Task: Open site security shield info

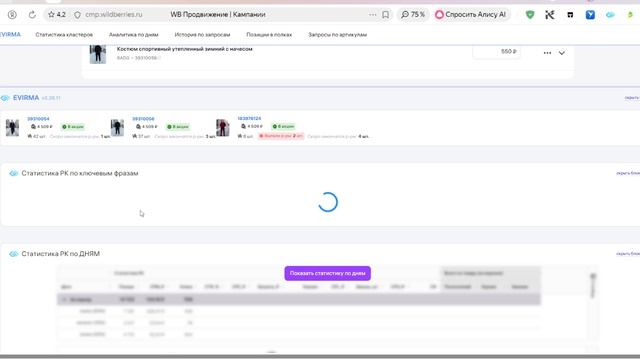Action: [77, 15]
